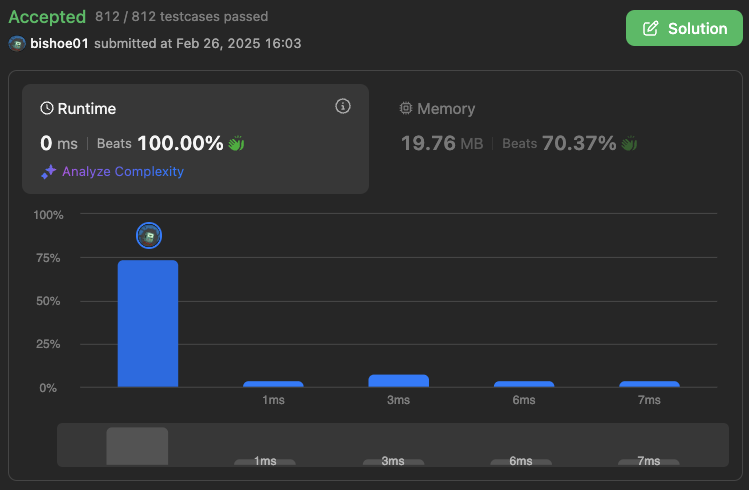Image resolution: width=749 pixels, height=490 pixels.
Task: Click the clock icon next to Runtime
Action: click(x=47, y=108)
